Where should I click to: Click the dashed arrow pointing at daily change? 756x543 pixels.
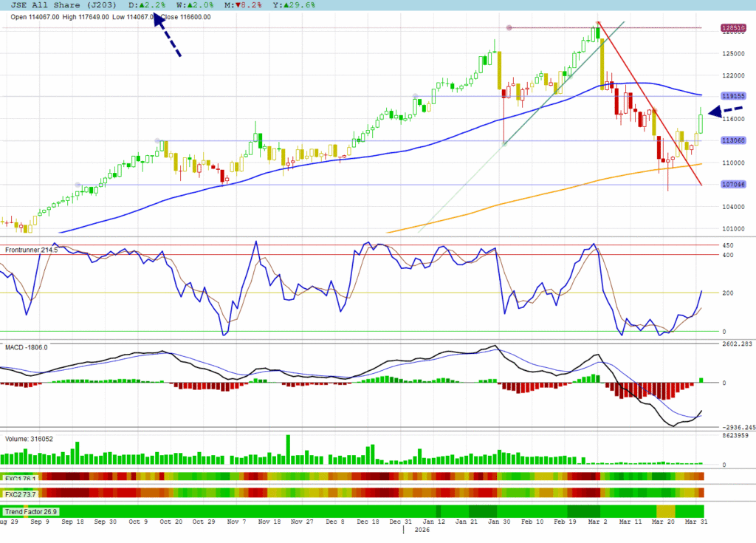click(167, 35)
